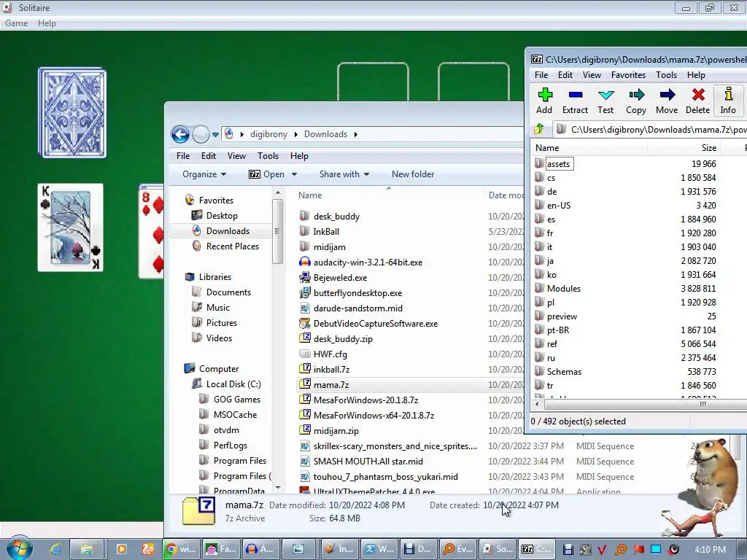Image resolution: width=747 pixels, height=560 pixels.
Task: Open the Tools menu in 7-Zip
Action: tap(666, 75)
